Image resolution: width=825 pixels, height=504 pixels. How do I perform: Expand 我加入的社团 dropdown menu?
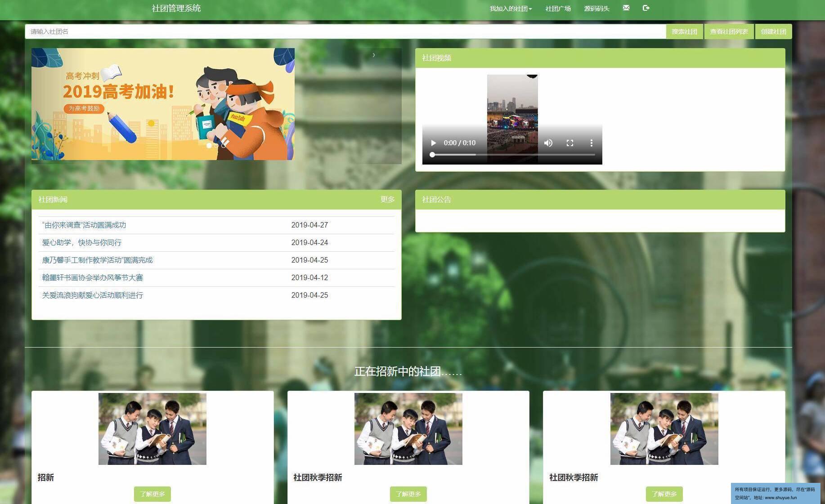(x=510, y=9)
